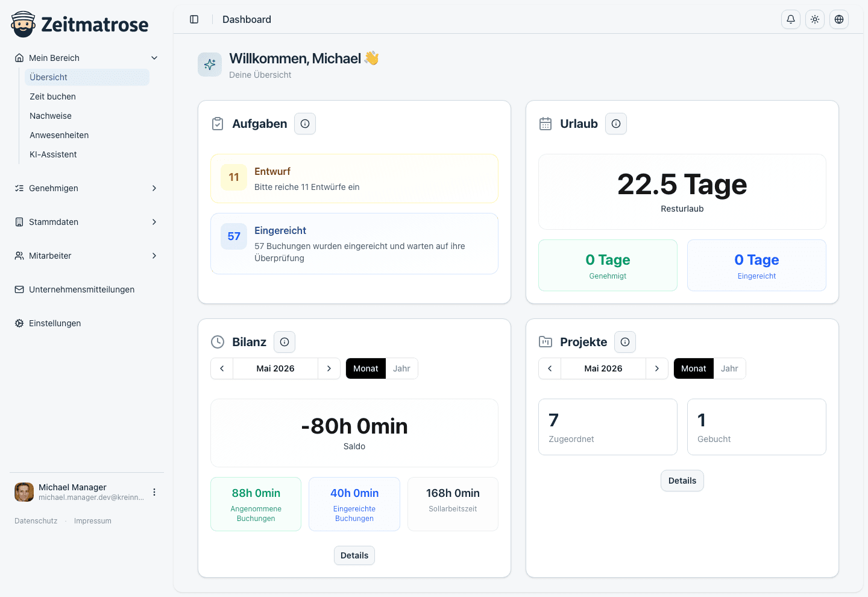Open the Bilanz info icon

[x=285, y=342]
